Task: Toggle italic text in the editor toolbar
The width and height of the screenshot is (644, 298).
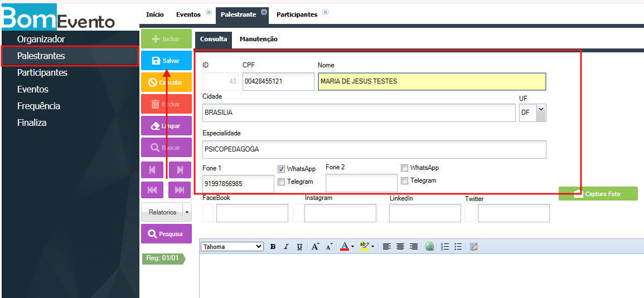Action: [286, 247]
